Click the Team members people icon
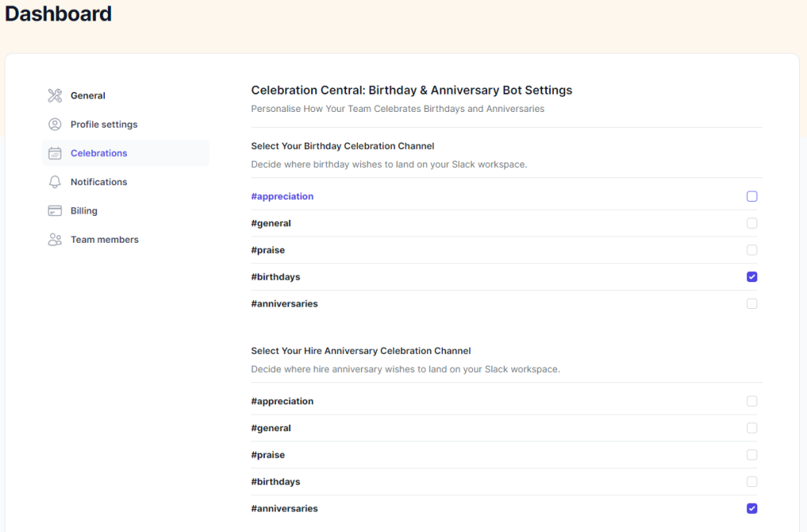Screen dimensions: 807x532 click(x=54, y=240)
